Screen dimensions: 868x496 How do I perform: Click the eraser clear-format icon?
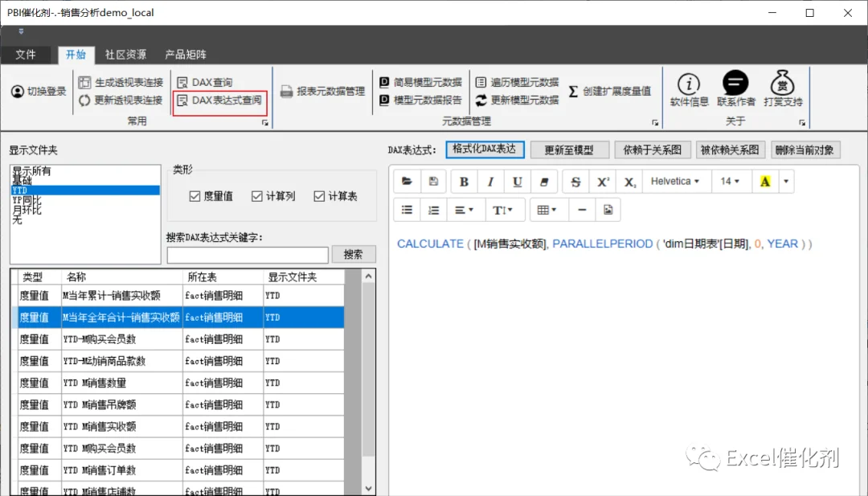click(543, 182)
